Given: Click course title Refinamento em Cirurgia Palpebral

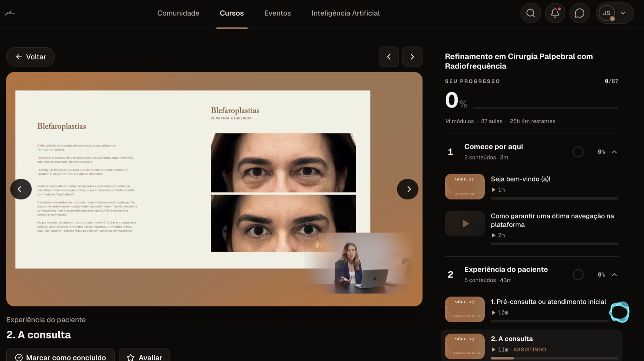Looking at the screenshot, I should pyautogui.click(x=519, y=61).
